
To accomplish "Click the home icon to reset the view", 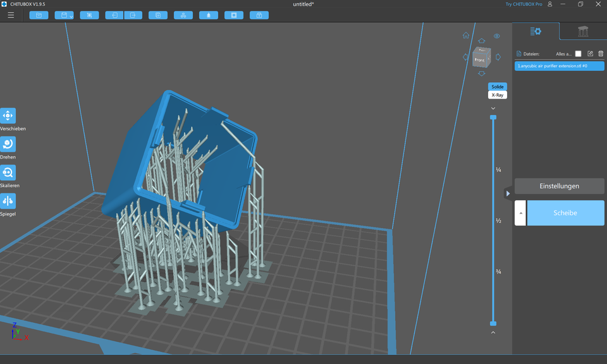I will pos(466,35).
